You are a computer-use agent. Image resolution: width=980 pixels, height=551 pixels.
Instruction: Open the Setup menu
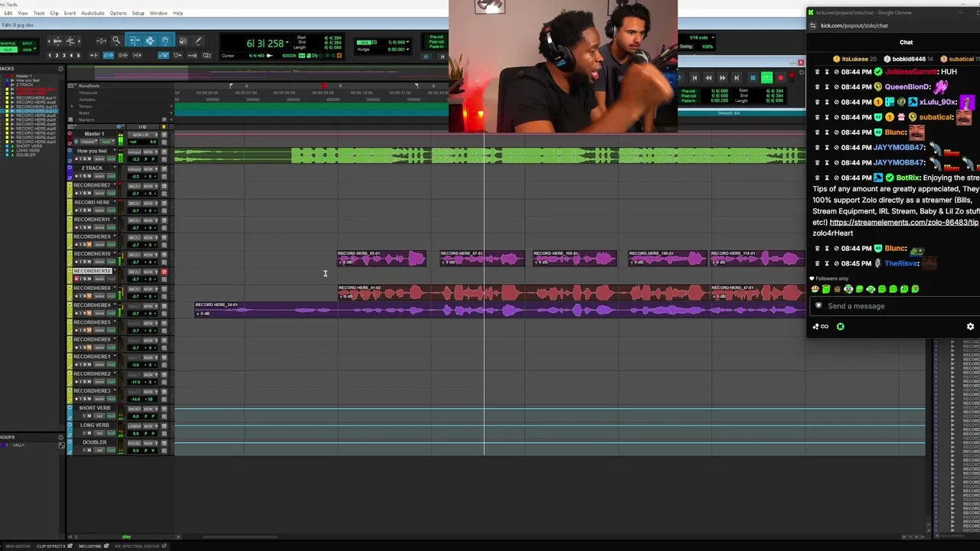[x=138, y=13]
